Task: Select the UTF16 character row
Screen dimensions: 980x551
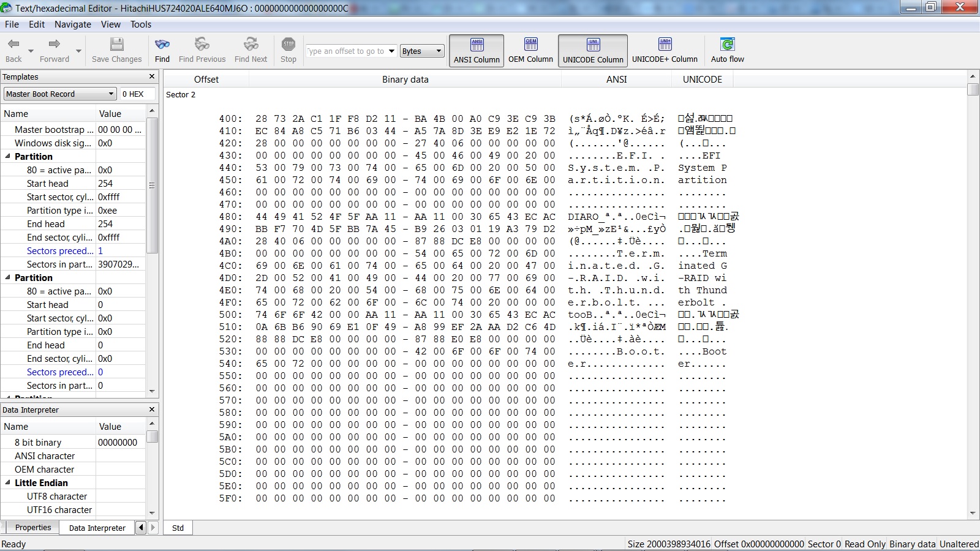Action: click(73, 509)
